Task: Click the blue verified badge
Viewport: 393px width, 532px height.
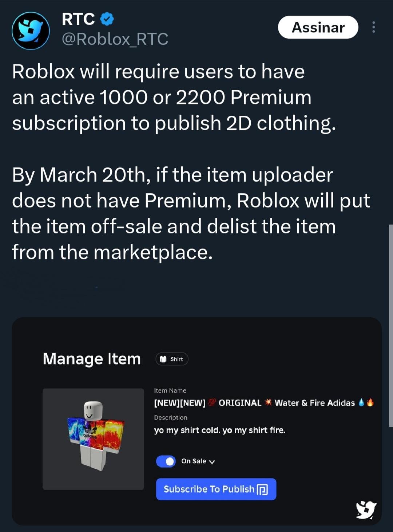Action: pos(107,19)
